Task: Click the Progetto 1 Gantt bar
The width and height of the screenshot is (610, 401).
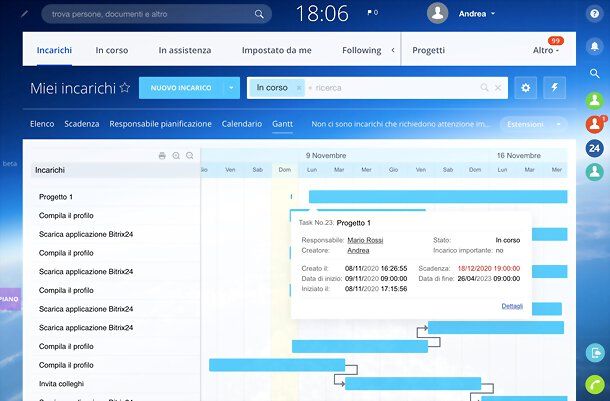Action: click(x=438, y=197)
